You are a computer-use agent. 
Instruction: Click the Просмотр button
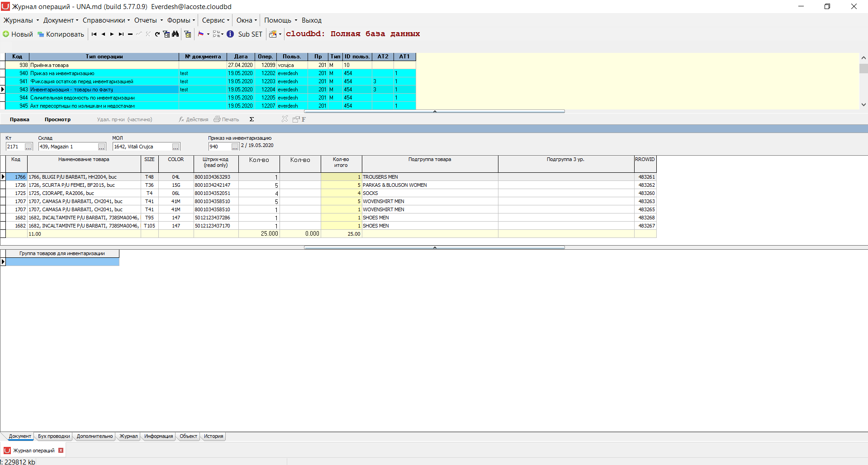pyautogui.click(x=57, y=119)
